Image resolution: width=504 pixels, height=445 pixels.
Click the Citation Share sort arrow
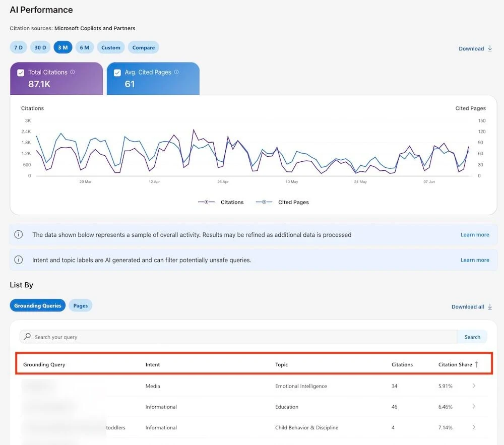tap(476, 364)
